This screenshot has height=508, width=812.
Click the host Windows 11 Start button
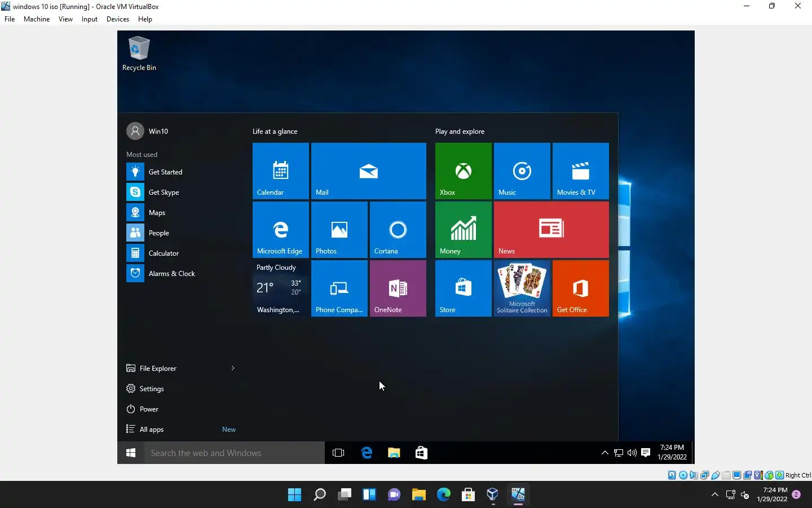[294, 495]
